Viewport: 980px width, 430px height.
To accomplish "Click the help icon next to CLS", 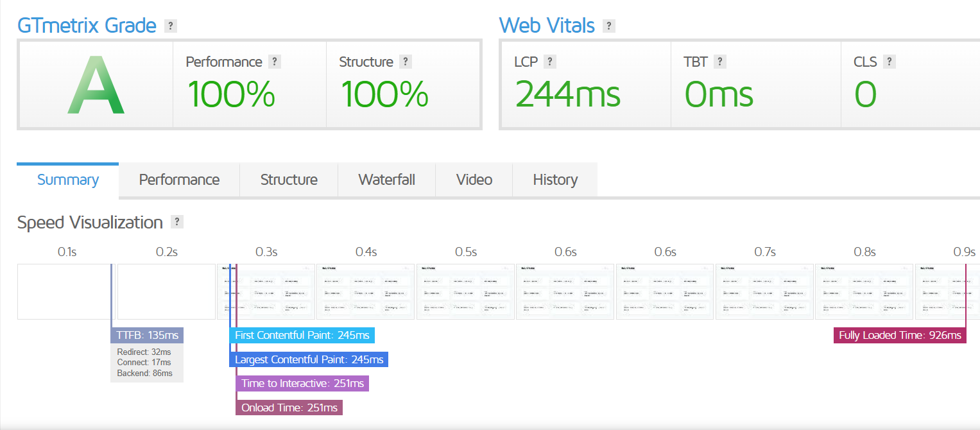I will (889, 62).
